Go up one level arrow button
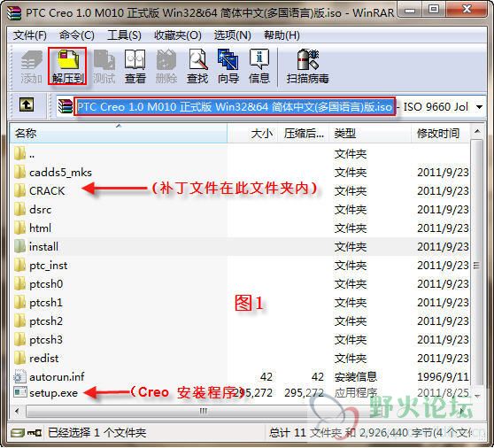This screenshot has width=494, height=448. (x=27, y=104)
